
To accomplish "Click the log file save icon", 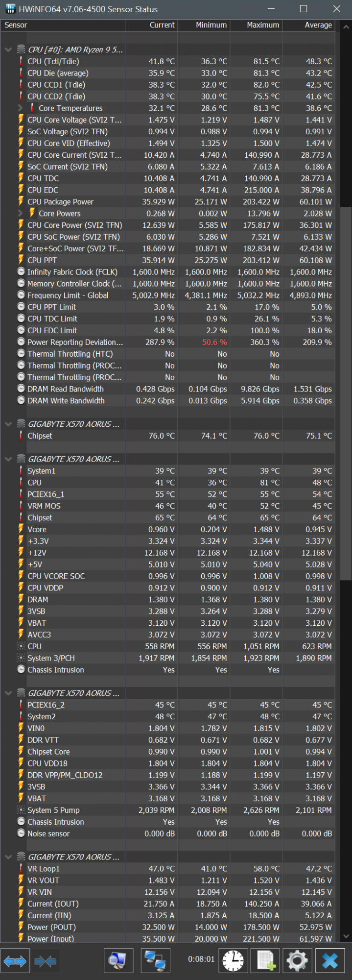I will pyautogui.click(x=266, y=961).
